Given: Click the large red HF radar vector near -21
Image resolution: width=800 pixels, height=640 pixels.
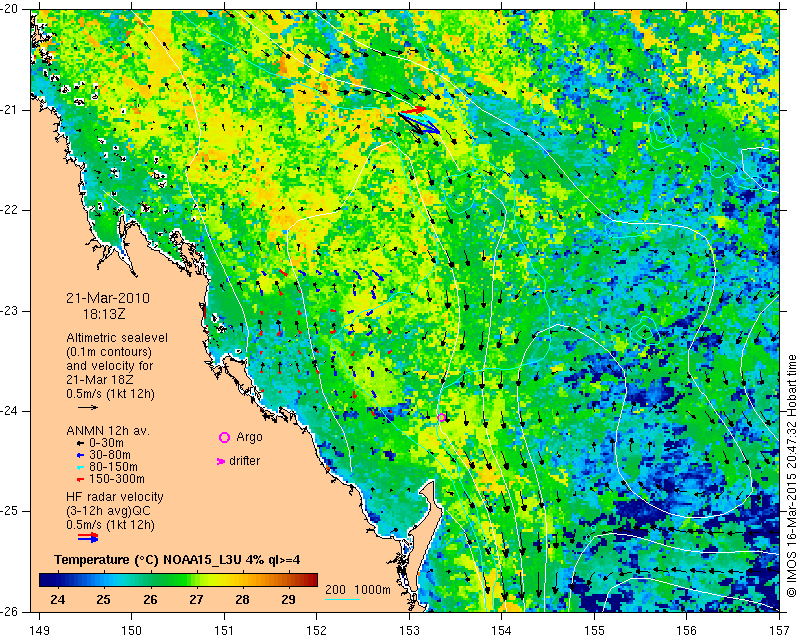Looking at the screenshot, I should pos(413,110).
